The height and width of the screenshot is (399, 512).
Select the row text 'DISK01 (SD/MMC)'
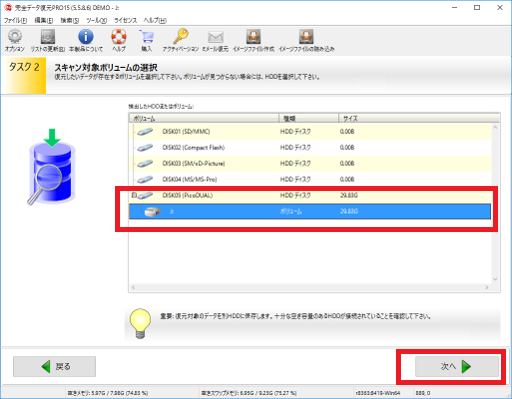point(186,132)
